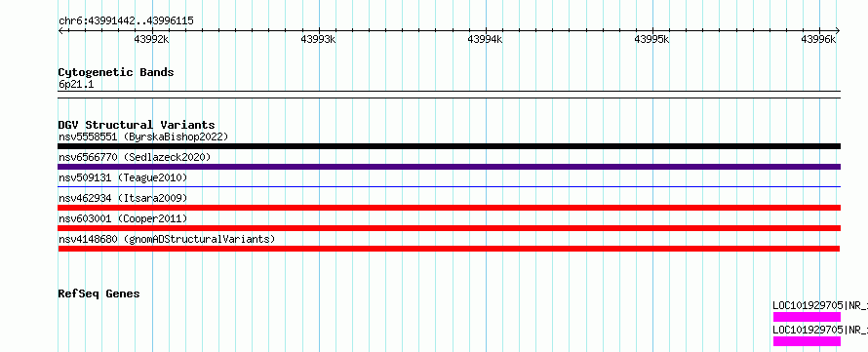
Task: Open the nsv603001 (Cooper2011) label
Action: (x=123, y=218)
